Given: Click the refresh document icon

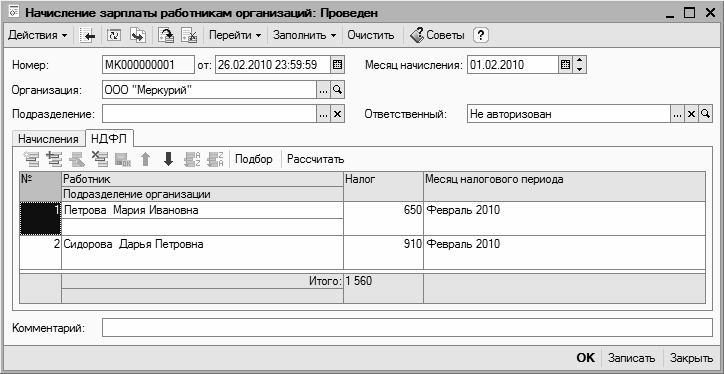Looking at the screenshot, I should 114,36.
